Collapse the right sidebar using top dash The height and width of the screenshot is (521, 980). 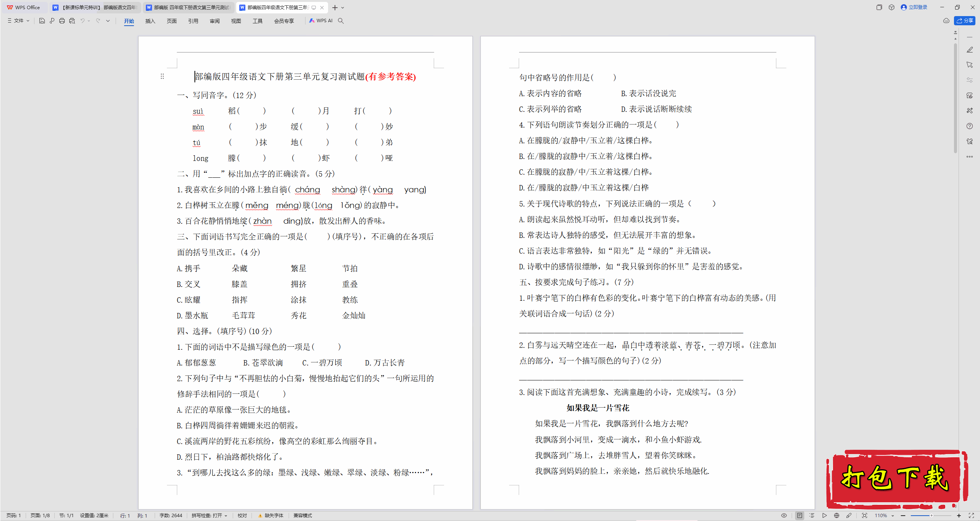[970, 37]
